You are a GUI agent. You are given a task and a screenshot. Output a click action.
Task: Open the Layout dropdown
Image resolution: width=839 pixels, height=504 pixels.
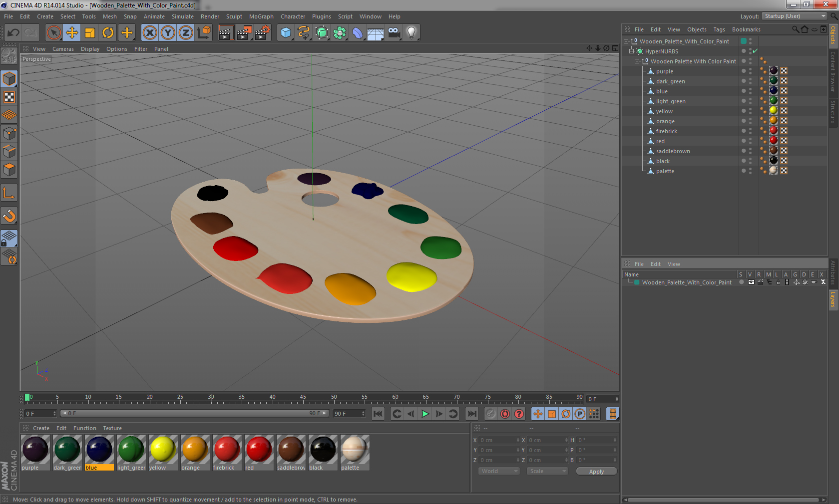pos(795,16)
